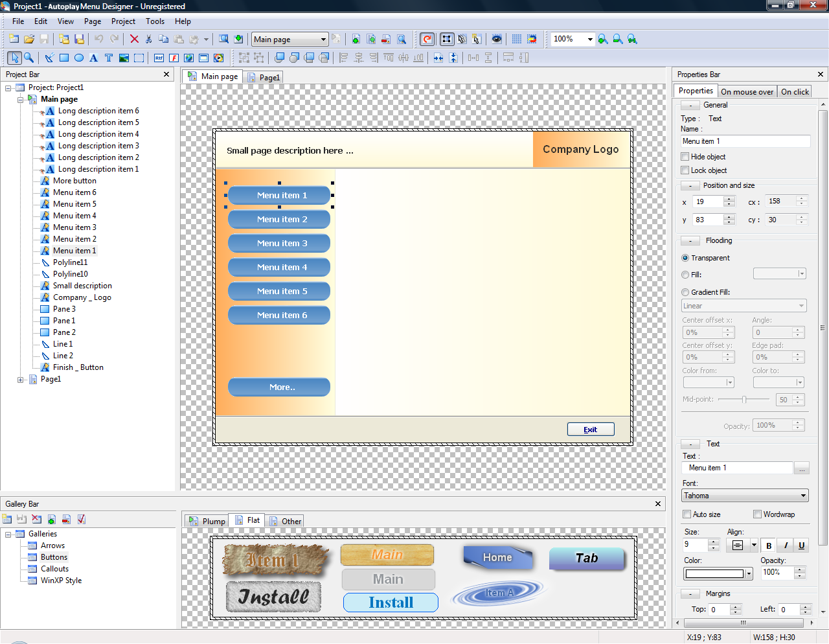Viewport: 829px width, 644px height.
Task: Toggle the grid display icon
Action: 516,39
